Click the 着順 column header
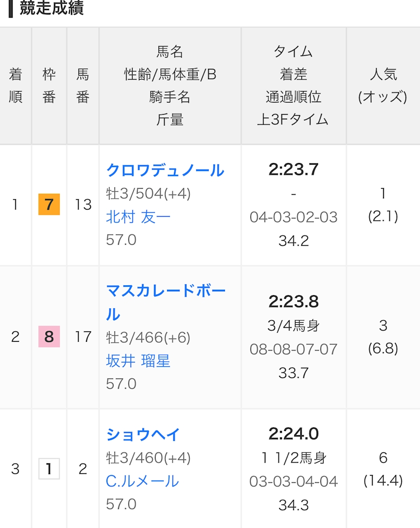This screenshot has width=420, height=528. pyautogui.click(x=15, y=86)
